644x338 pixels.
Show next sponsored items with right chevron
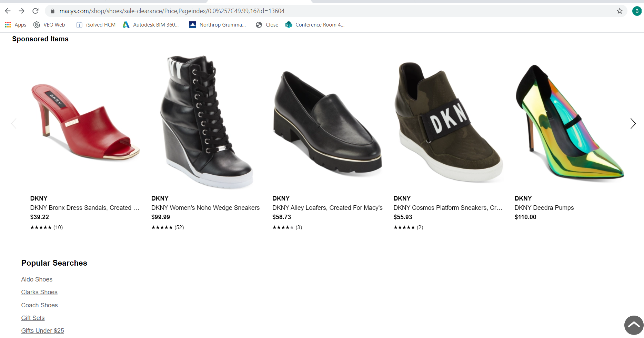(633, 123)
